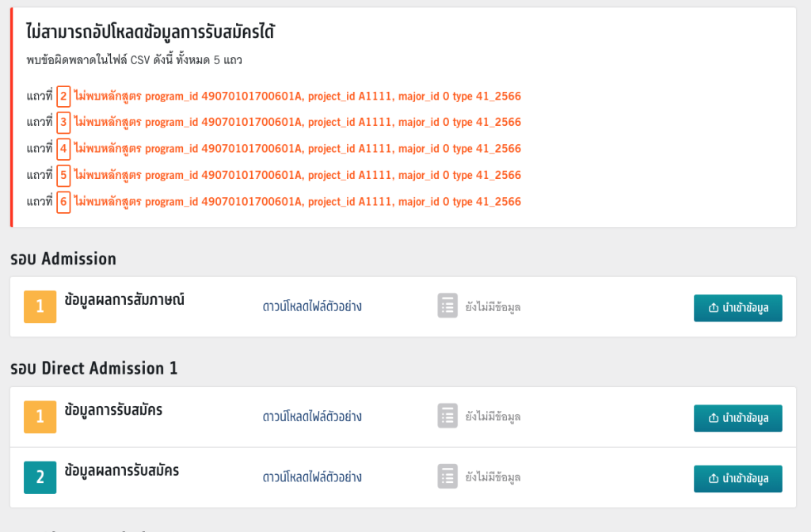Click the list icon in ข้อมูลการรับสมัคร row
811x532 pixels.
pos(447,416)
